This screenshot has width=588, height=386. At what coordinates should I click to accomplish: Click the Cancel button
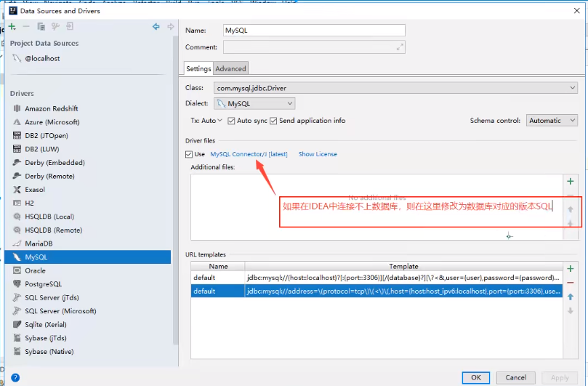515,377
